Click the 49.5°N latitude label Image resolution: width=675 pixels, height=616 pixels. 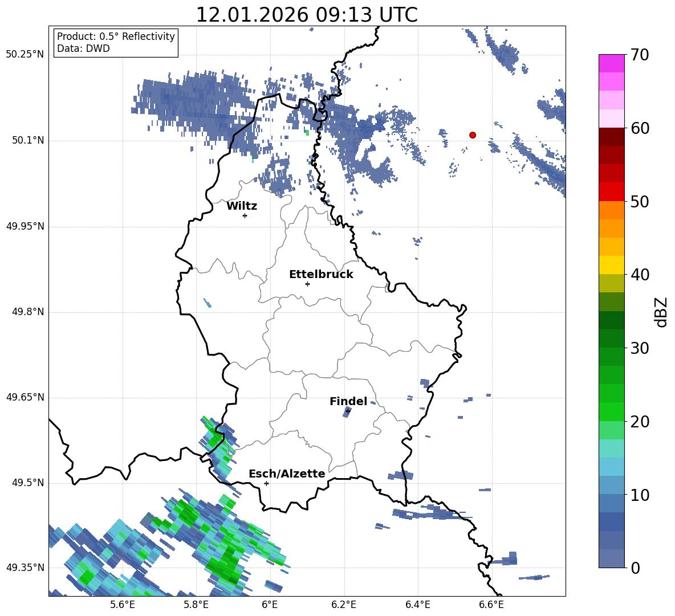(x=28, y=483)
